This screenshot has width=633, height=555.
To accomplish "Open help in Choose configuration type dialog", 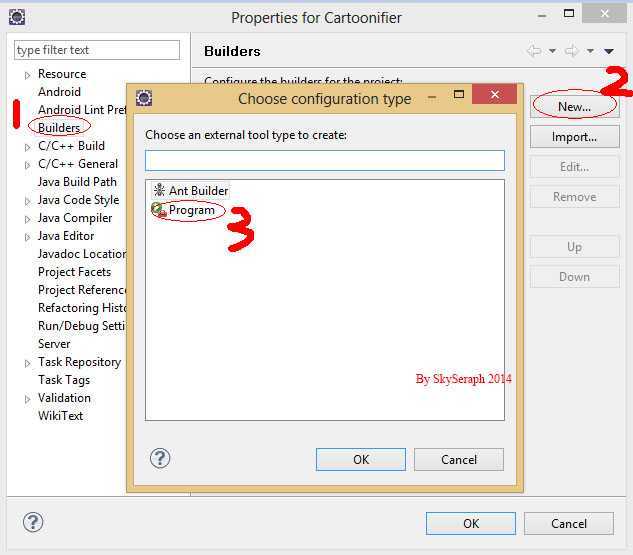I will [x=160, y=458].
